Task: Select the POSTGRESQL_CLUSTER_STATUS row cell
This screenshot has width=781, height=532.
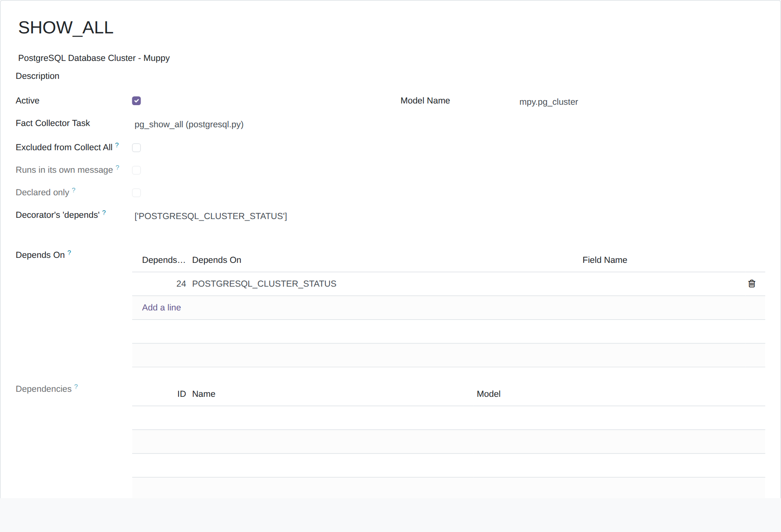Action: click(x=264, y=284)
